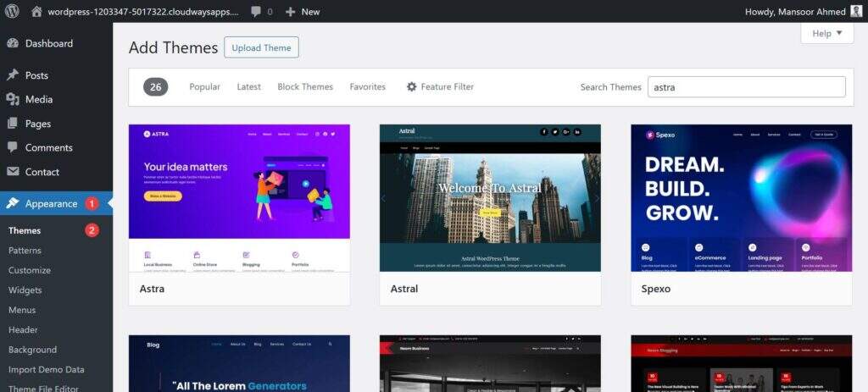Viewport: 868px width, 392px height.
Task: Click the Contact envelope icon
Action: point(13,171)
